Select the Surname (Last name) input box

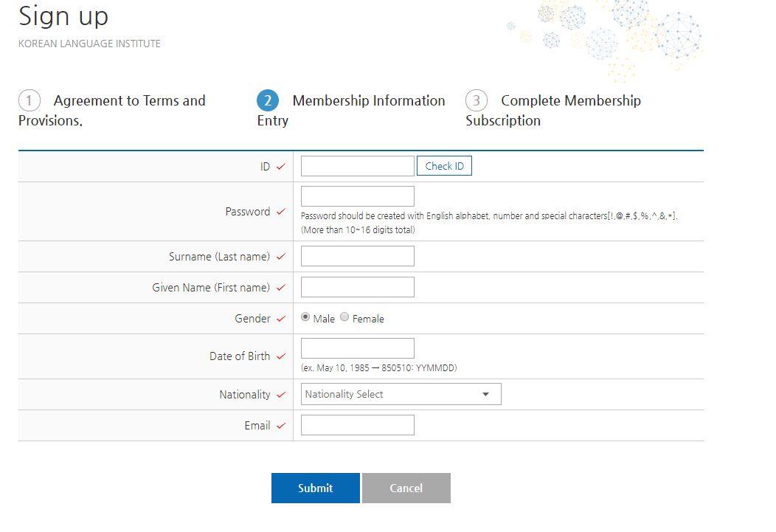(357, 256)
